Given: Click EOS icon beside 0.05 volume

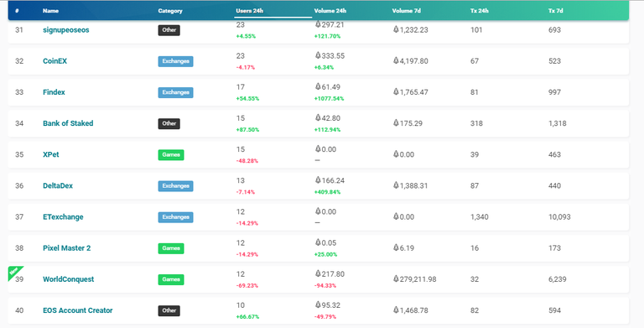Looking at the screenshot, I should 318,242.
